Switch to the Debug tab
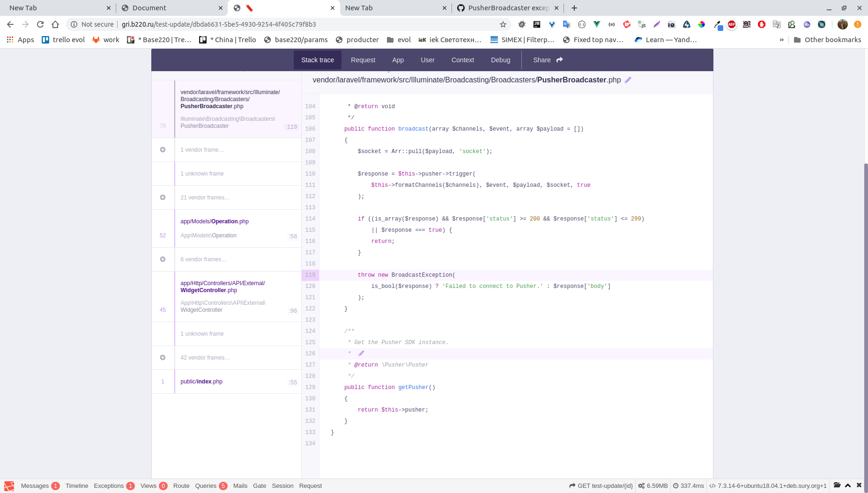Screen dimensions: 868x493 click(x=501, y=60)
